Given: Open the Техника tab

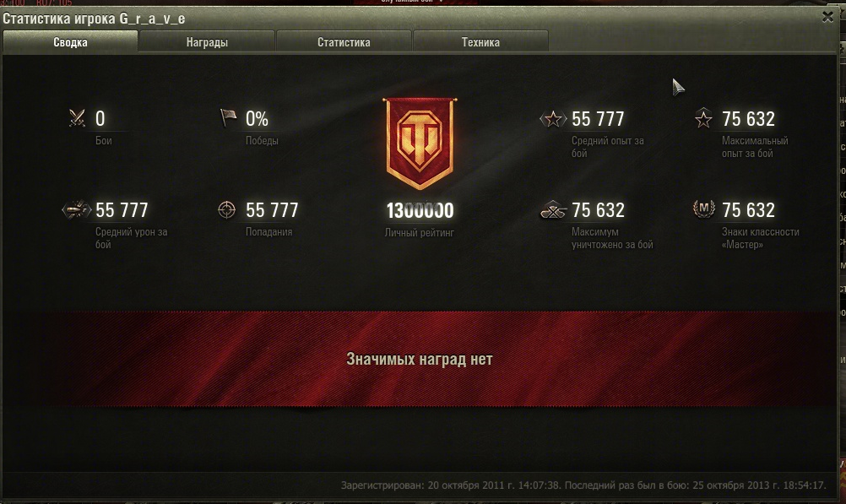Looking at the screenshot, I should [480, 41].
